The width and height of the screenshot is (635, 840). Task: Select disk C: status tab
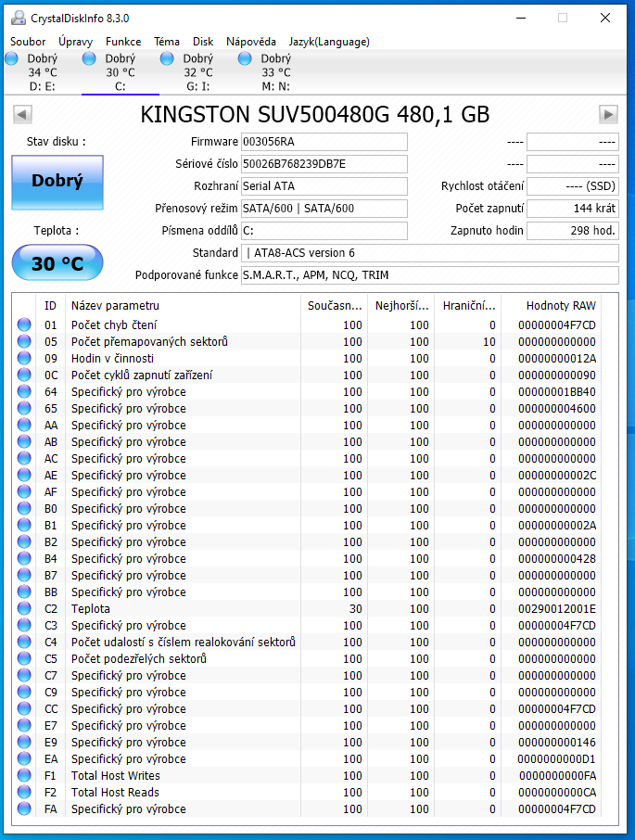pos(120,72)
